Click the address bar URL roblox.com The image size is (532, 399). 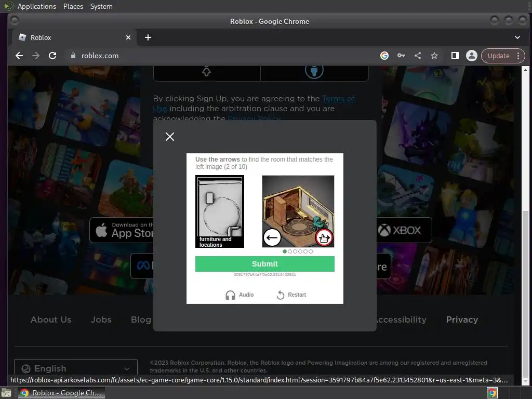100,56
